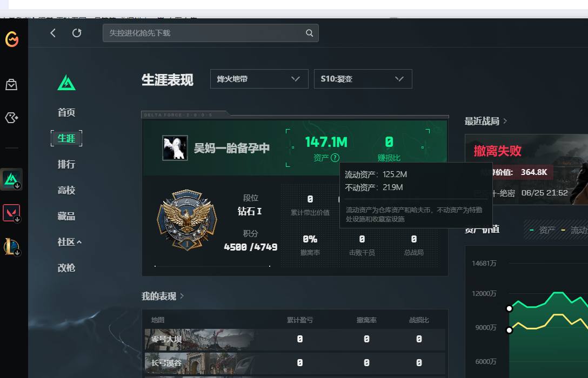Click the 撤离失败 recent match card
Screen dimensions: 588x378
[526, 170]
